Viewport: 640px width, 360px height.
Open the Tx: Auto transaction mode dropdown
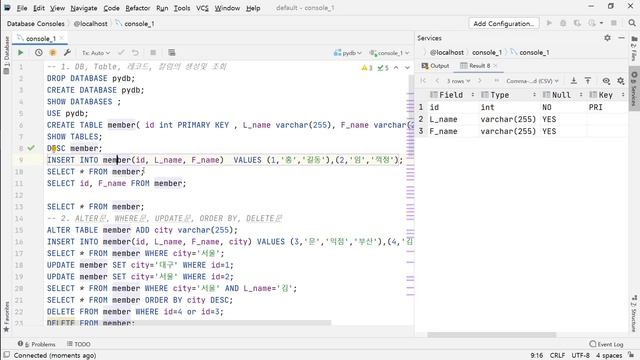point(96,53)
